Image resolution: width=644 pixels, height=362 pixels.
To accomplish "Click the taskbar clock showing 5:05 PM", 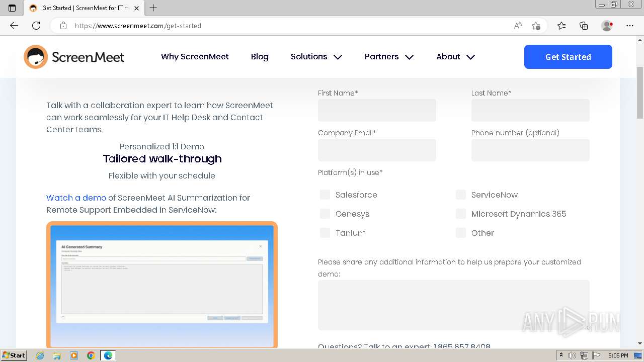I will [618, 355].
